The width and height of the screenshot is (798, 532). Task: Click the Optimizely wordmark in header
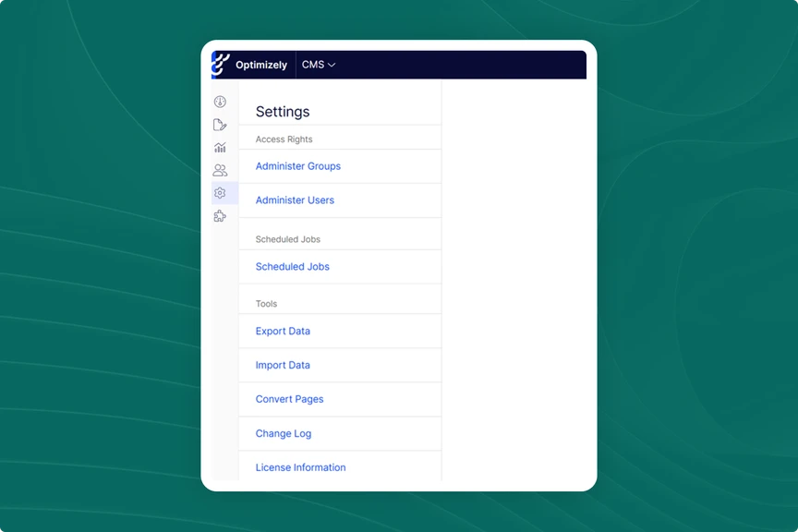261,66
